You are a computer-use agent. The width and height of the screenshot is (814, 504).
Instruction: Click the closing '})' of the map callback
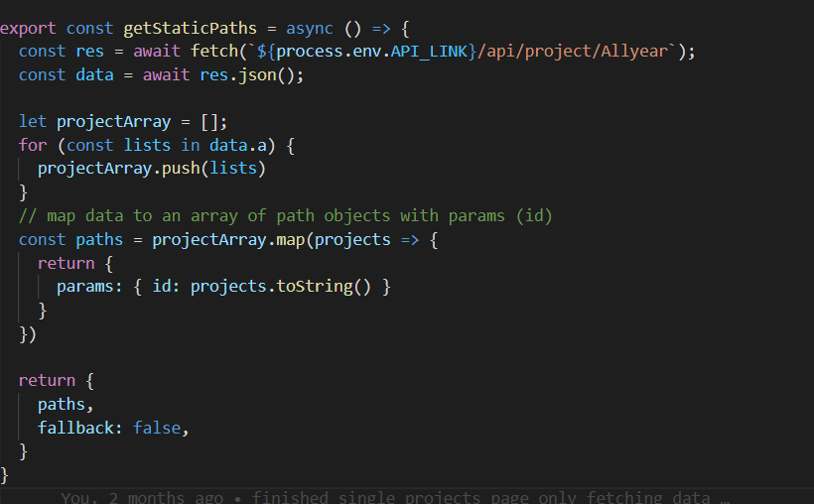[28, 334]
